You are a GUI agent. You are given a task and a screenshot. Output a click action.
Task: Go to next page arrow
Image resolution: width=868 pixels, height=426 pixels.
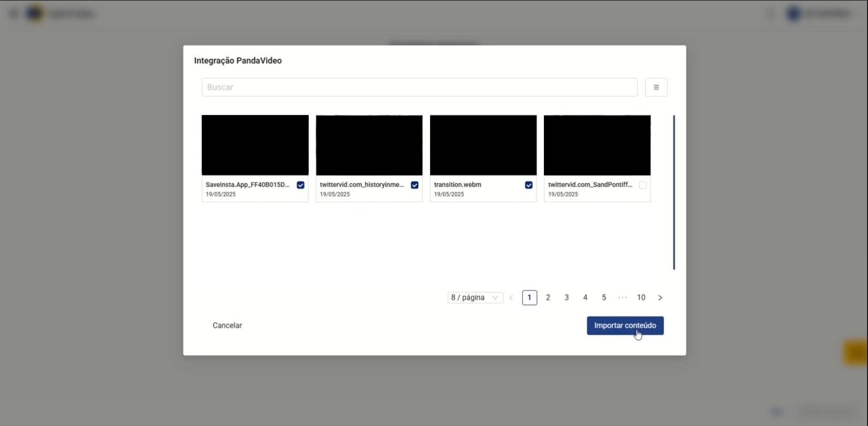[x=660, y=298]
